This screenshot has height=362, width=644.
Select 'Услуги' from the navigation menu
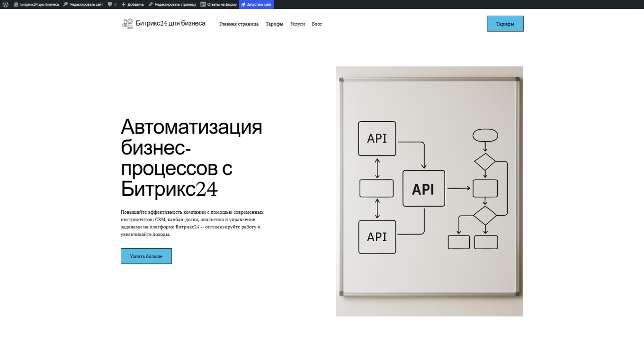pos(297,24)
